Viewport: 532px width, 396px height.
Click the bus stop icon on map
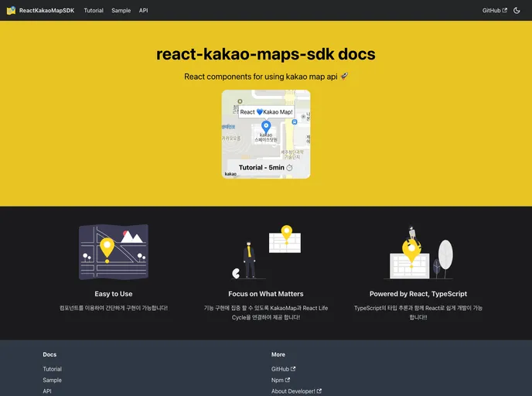coord(295,122)
